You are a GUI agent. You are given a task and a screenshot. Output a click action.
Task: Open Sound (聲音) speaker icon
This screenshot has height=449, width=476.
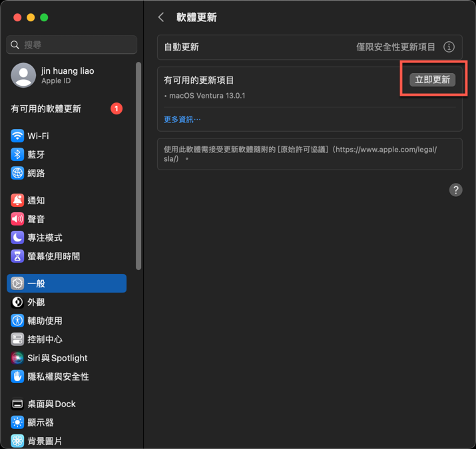[x=17, y=219]
